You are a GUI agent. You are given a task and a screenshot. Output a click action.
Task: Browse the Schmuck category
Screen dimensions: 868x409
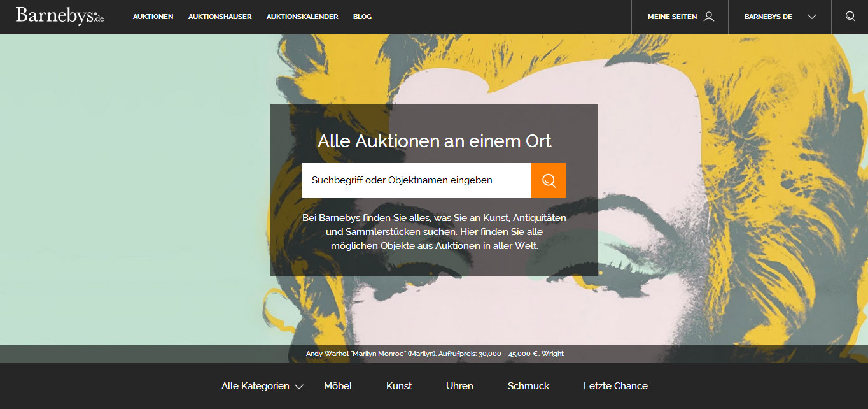click(x=528, y=386)
